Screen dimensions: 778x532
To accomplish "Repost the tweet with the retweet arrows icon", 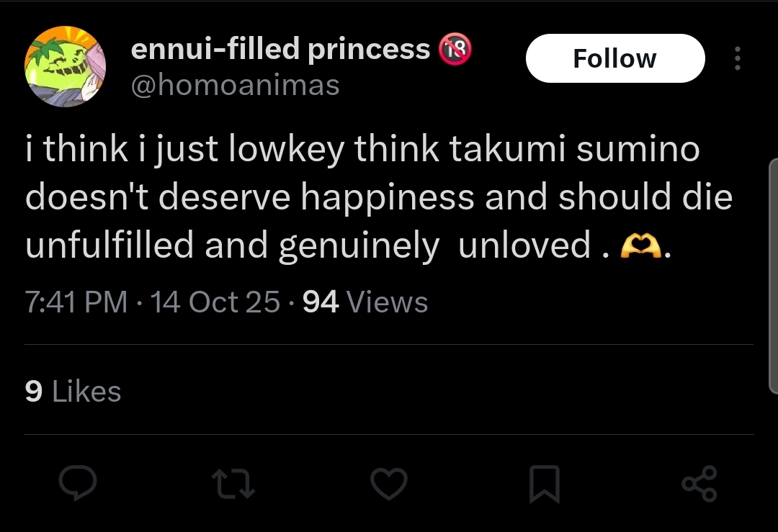I will (x=233, y=484).
